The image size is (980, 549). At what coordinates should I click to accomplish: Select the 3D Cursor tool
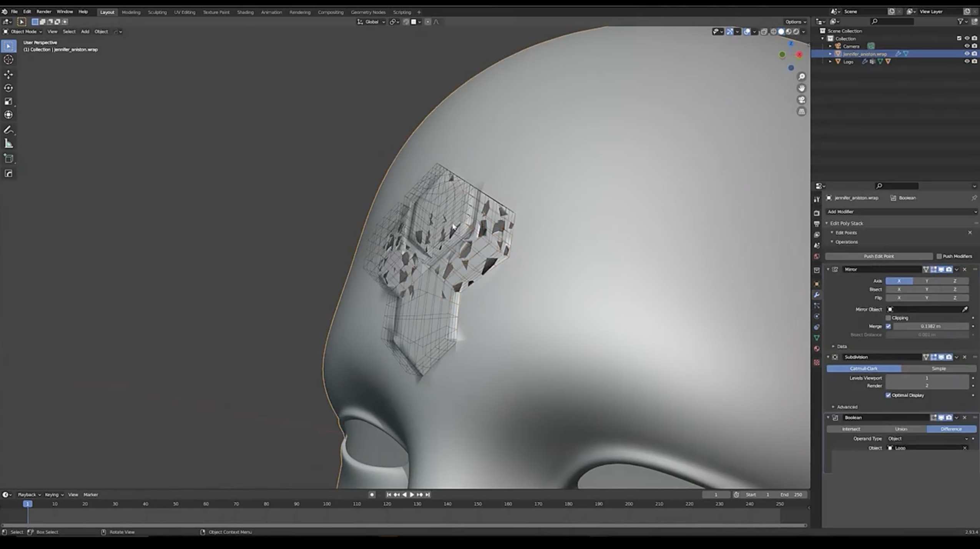pyautogui.click(x=8, y=60)
